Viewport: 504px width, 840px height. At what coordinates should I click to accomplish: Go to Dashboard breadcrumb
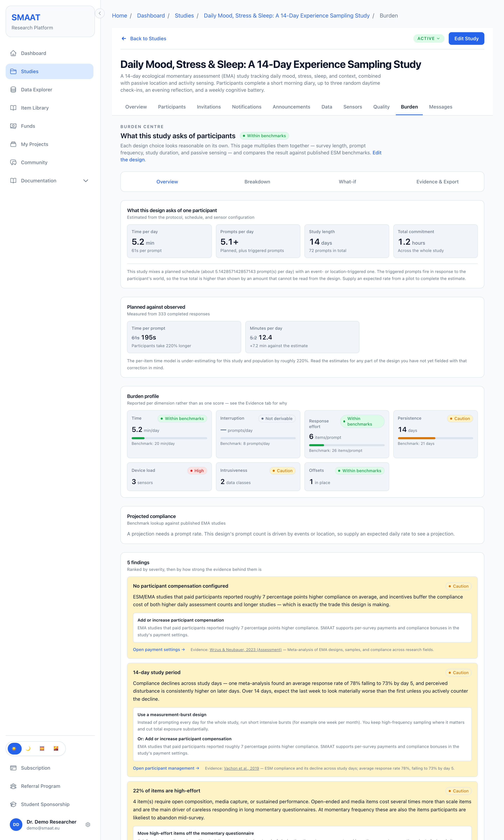point(151,16)
